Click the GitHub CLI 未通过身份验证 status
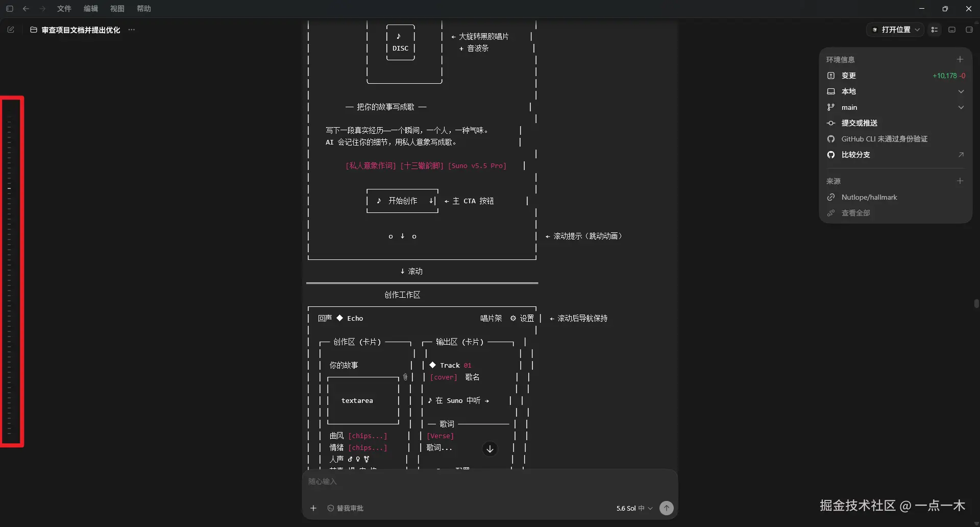 pyautogui.click(x=885, y=139)
